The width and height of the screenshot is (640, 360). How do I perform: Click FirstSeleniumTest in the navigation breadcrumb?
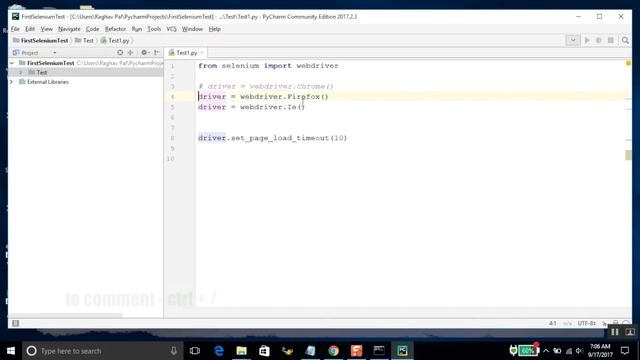point(40,40)
